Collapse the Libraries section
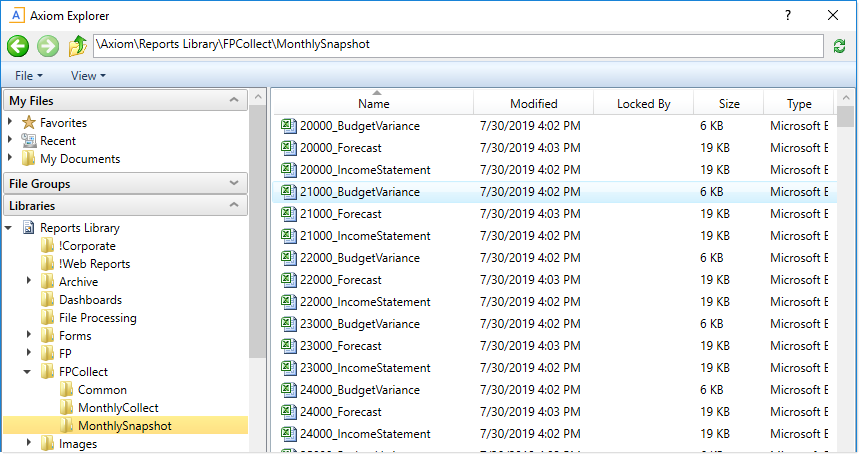 (234, 206)
